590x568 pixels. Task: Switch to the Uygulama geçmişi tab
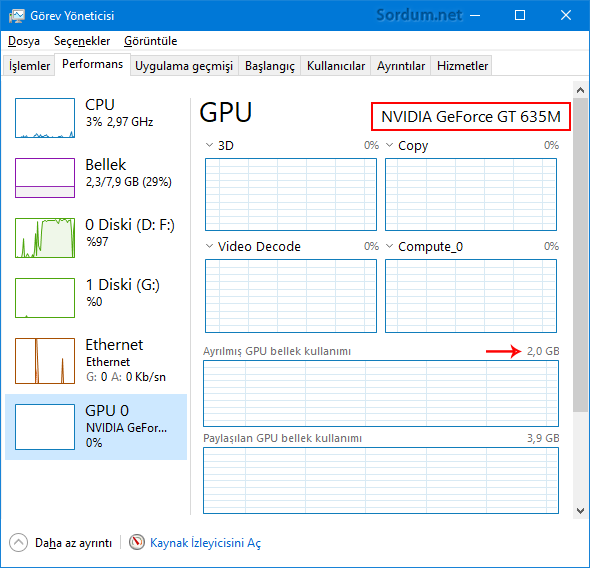184,66
